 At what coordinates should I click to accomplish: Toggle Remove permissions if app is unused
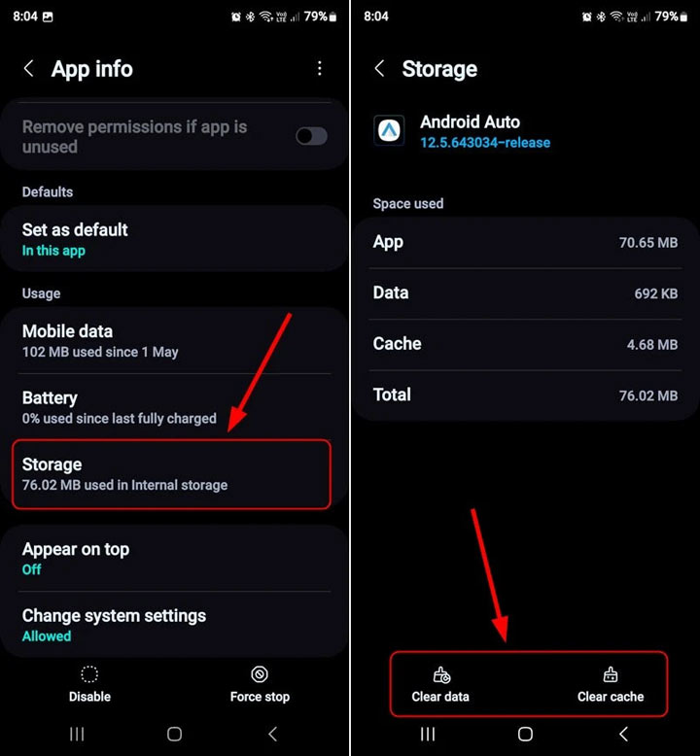tap(311, 136)
